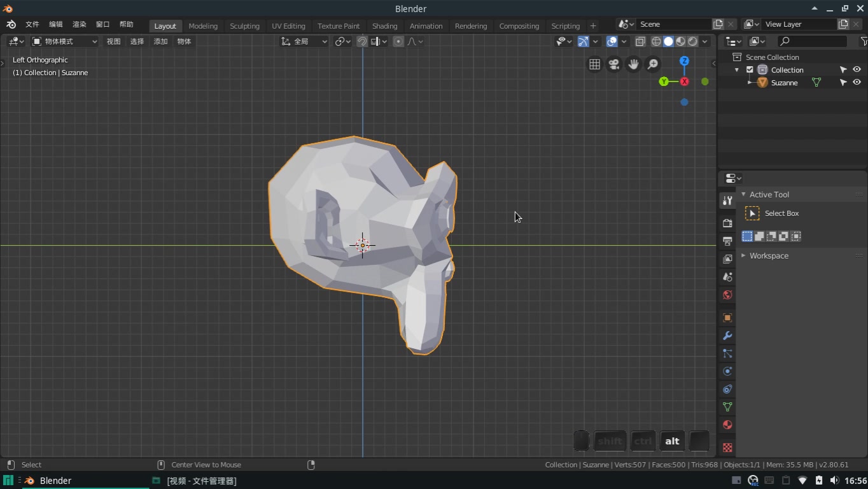Open the Object Data mesh tab

(x=727, y=407)
